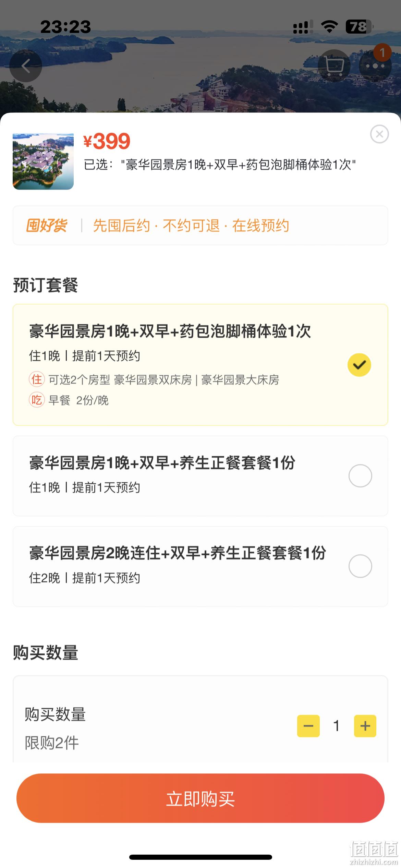
Task: Tap the 围好货 logo badge
Action: click(47, 226)
